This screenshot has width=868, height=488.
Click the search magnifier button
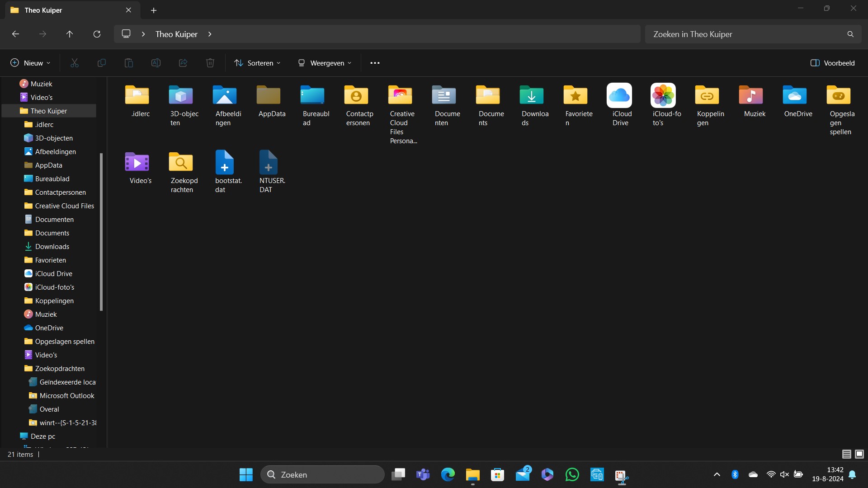(x=850, y=34)
